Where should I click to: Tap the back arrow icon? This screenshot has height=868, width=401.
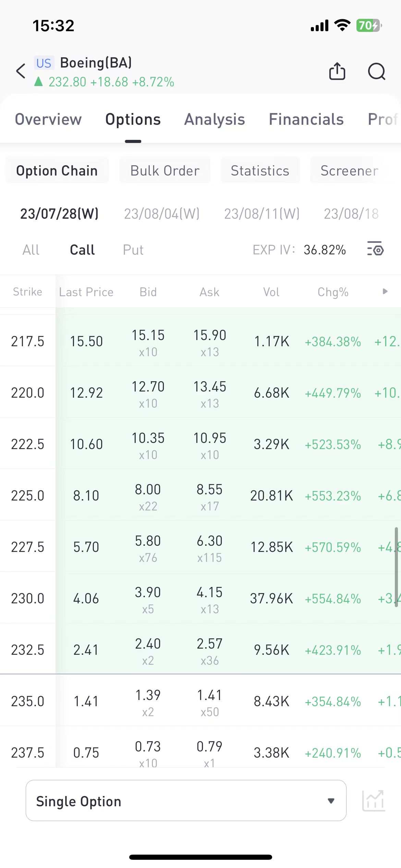tap(21, 71)
